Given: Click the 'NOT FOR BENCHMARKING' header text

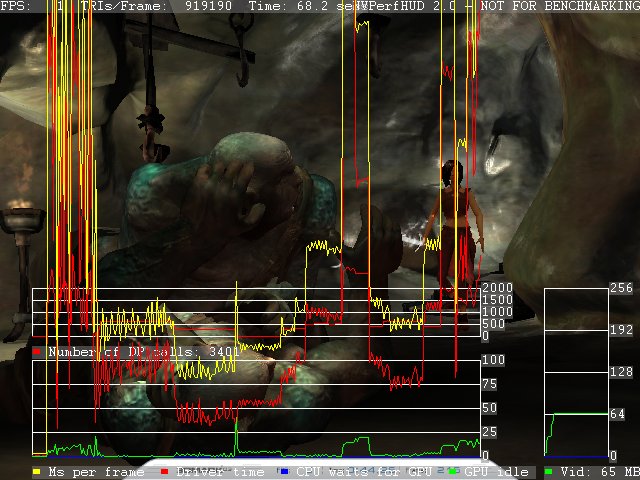Looking at the screenshot, I should pyautogui.click(x=560, y=6).
